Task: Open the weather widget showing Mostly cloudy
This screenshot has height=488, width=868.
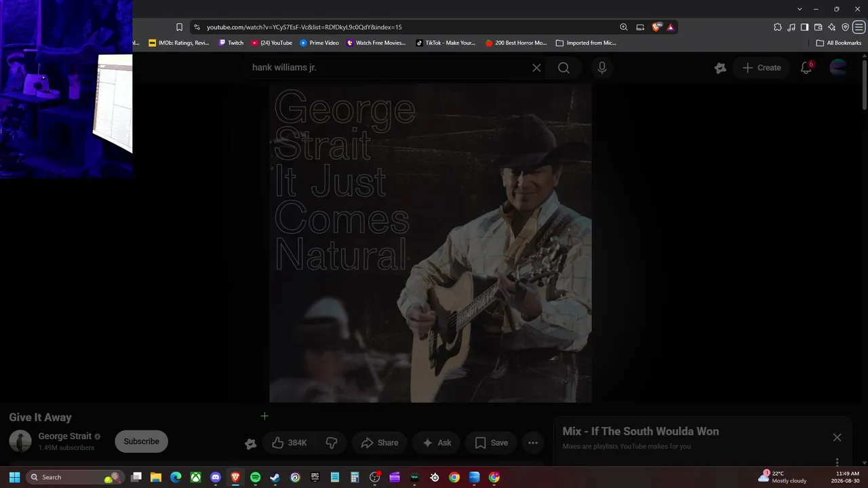Action: click(783, 477)
